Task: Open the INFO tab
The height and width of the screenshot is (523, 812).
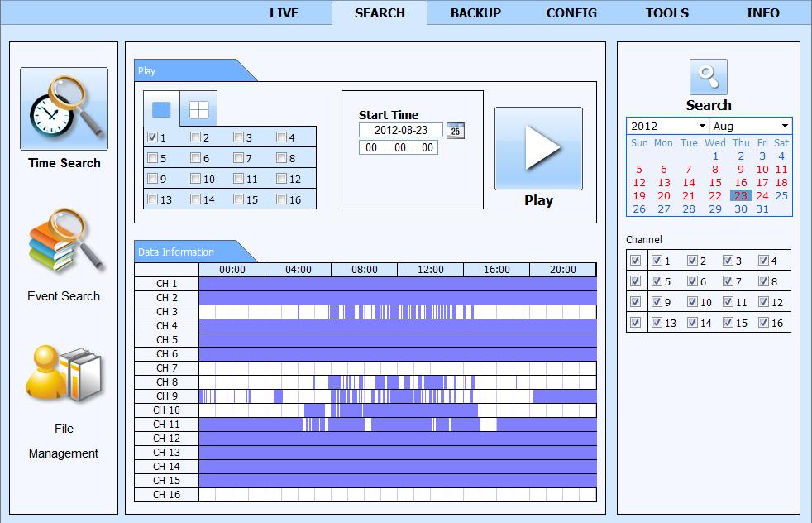Action: point(763,13)
